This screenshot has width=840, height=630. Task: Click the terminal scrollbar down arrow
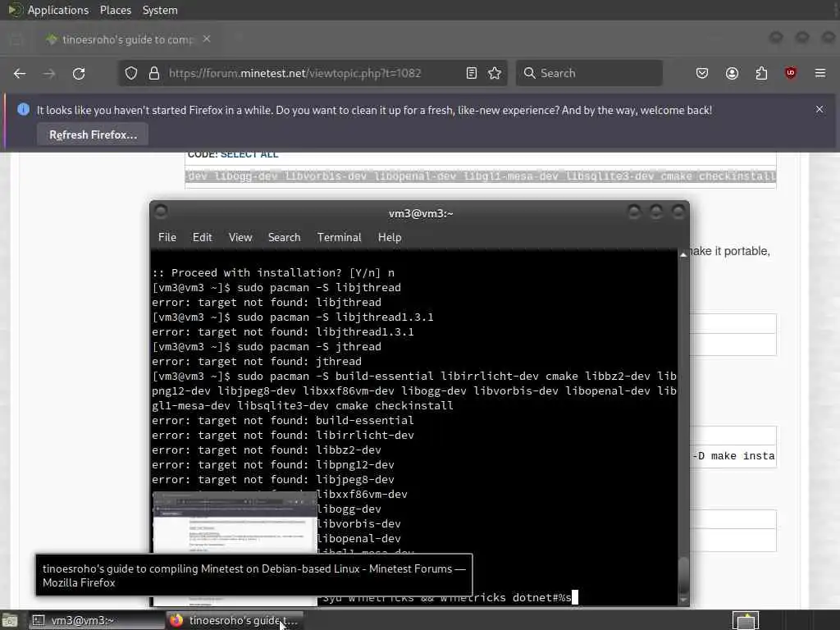pos(683,600)
